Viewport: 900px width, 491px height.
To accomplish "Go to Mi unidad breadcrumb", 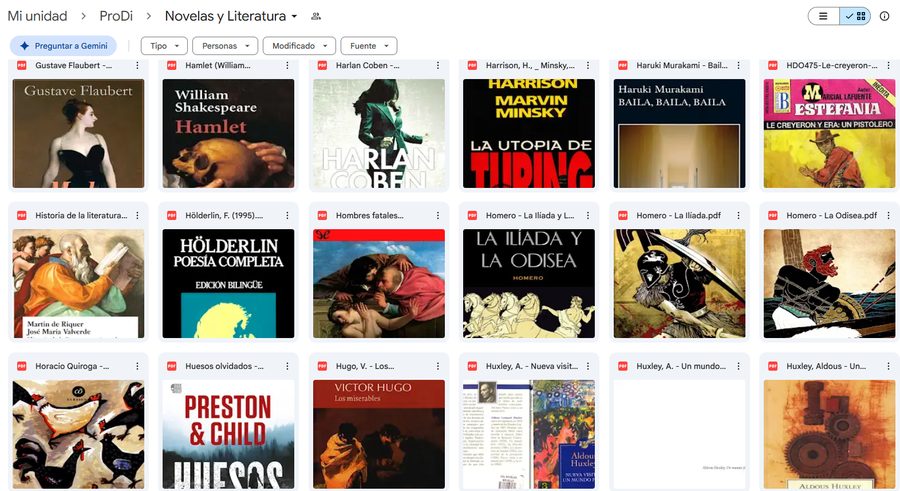I will [37, 16].
